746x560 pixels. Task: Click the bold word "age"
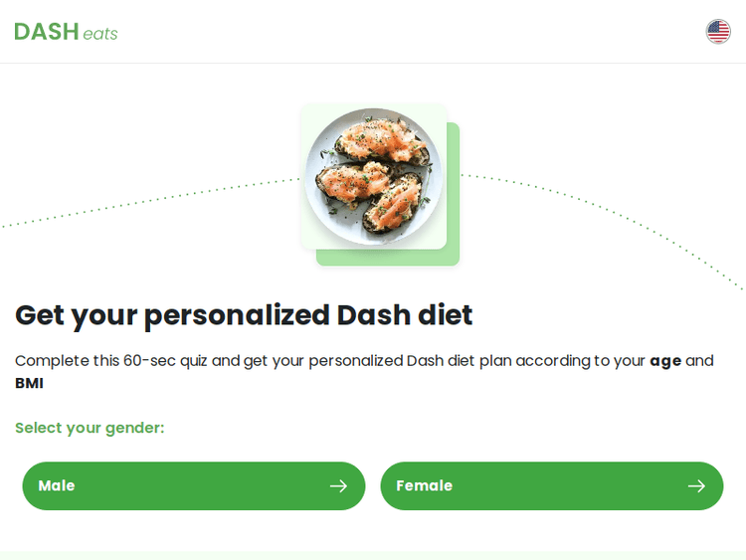coord(664,361)
